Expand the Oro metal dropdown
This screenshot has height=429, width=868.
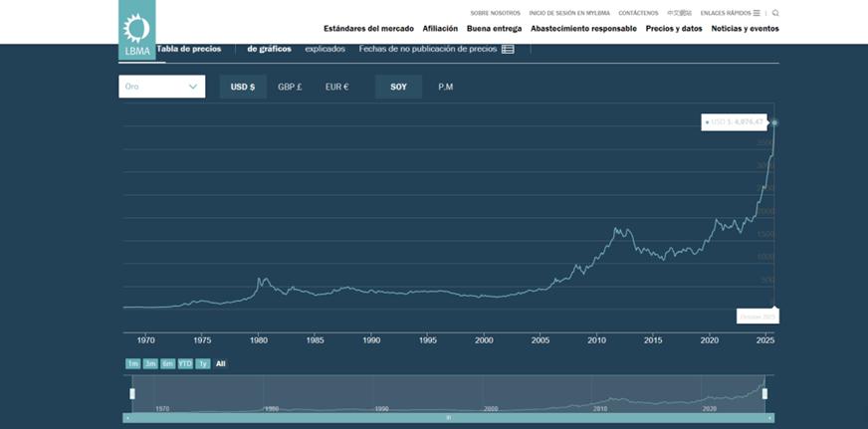161,87
